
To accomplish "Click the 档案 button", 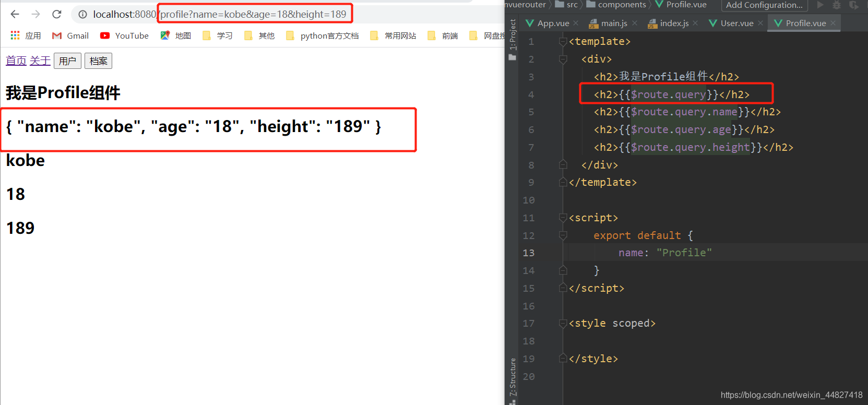I will coord(98,61).
